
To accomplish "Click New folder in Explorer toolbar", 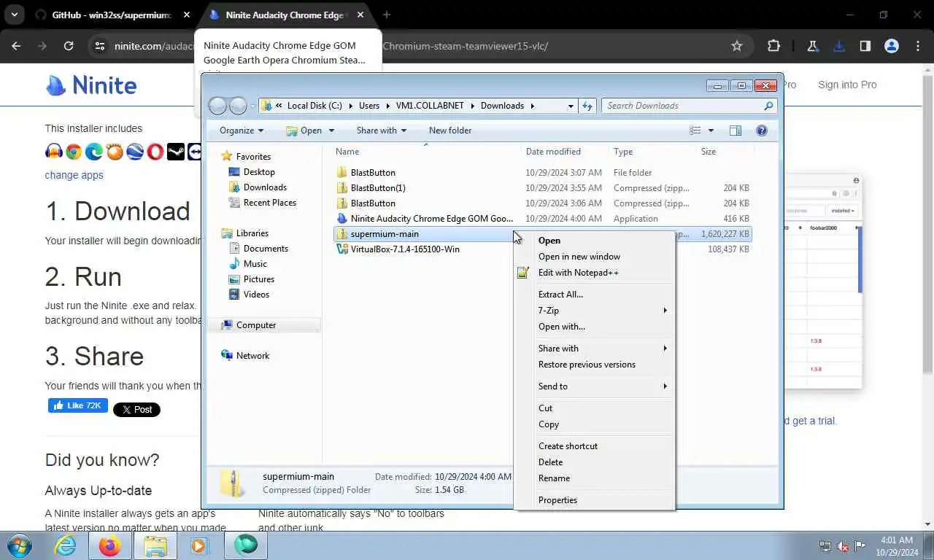I will [450, 131].
